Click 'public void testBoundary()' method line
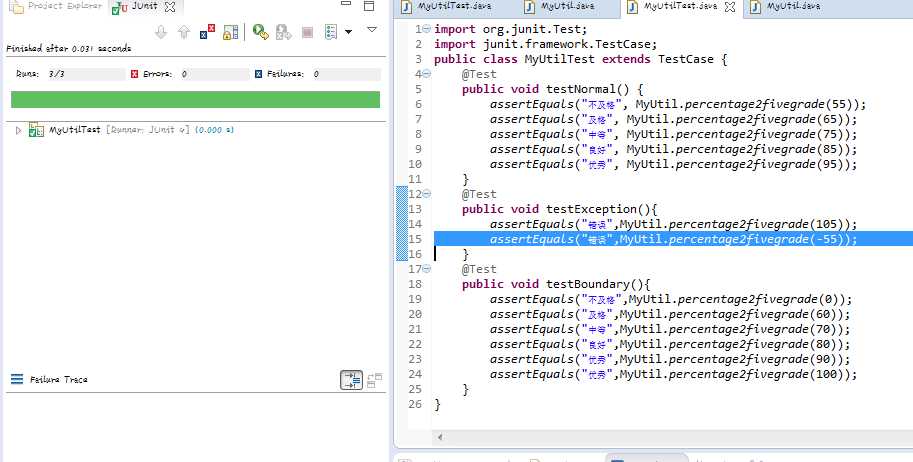The height and width of the screenshot is (462, 913). click(x=556, y=284)
